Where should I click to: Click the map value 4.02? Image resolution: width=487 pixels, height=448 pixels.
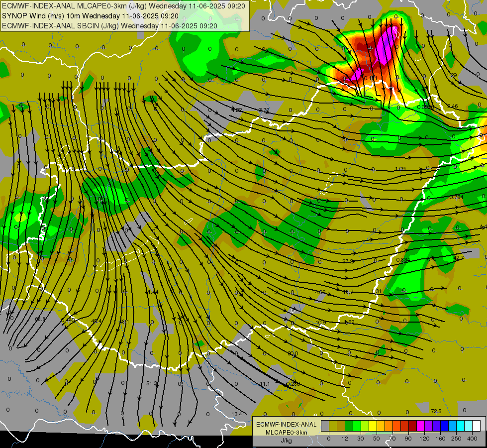pyautogui.click(x=320, y=292)
